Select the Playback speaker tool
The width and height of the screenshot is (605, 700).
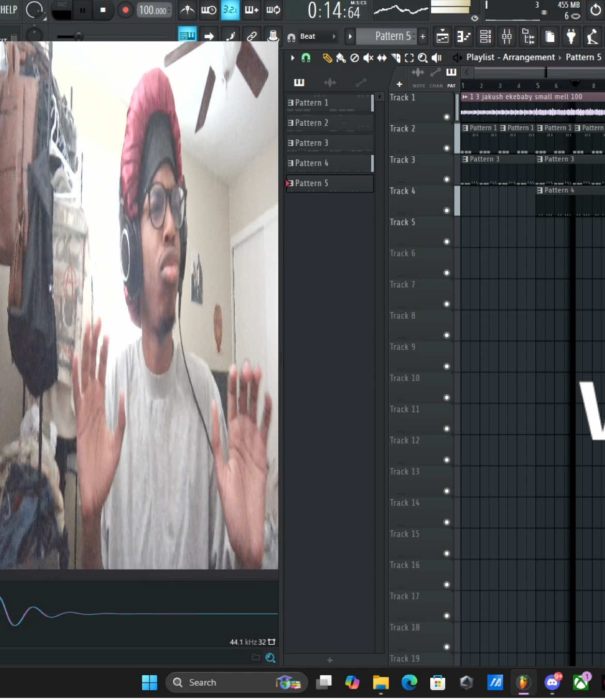pyautogui.click(x=436, y=58)
